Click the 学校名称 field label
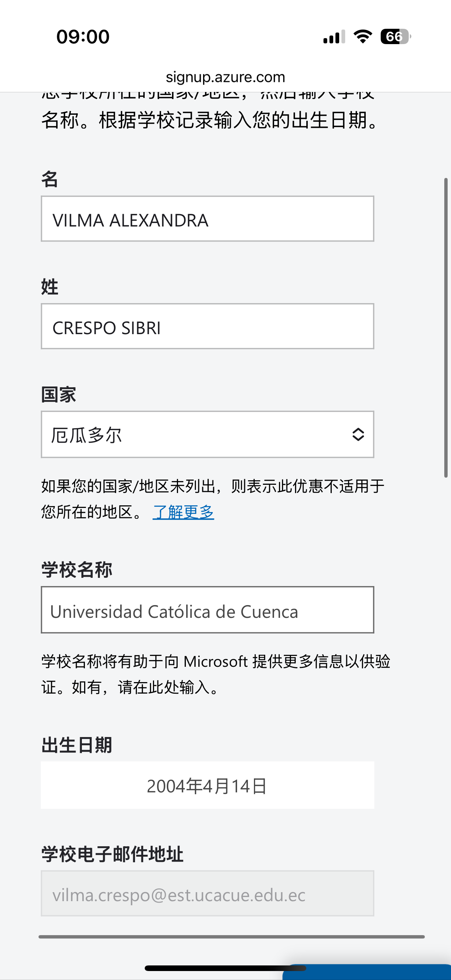The height and width of the screenshot is (980, 451). pos(77,570)
